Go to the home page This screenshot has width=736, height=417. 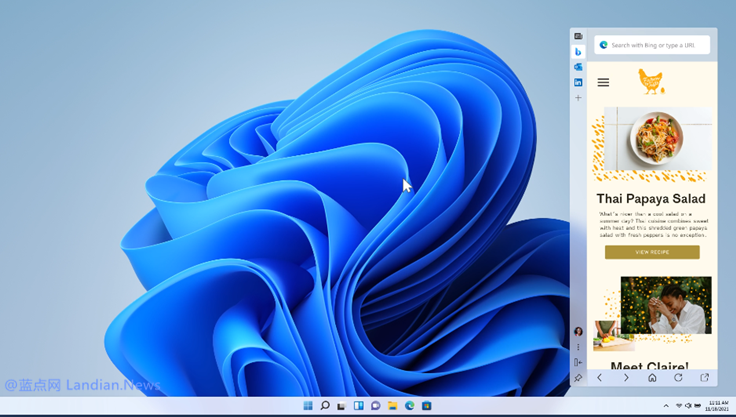click(x=652, y=378)
